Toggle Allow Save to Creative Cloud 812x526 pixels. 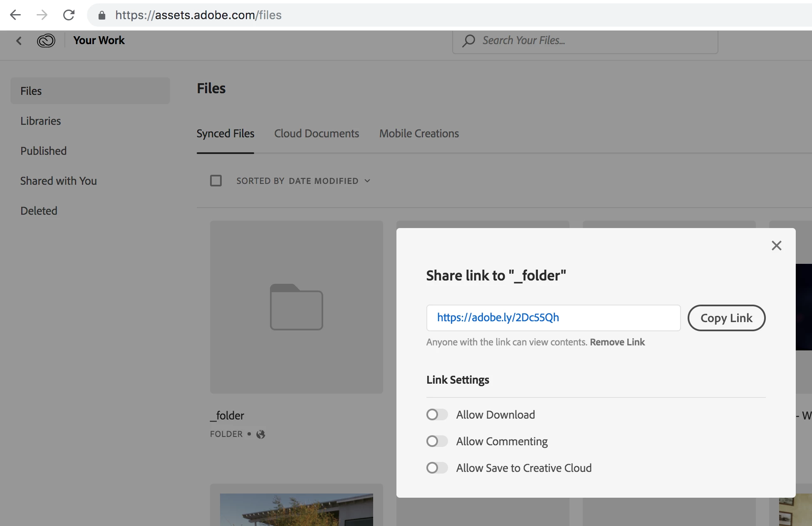[x=437, y=468]
